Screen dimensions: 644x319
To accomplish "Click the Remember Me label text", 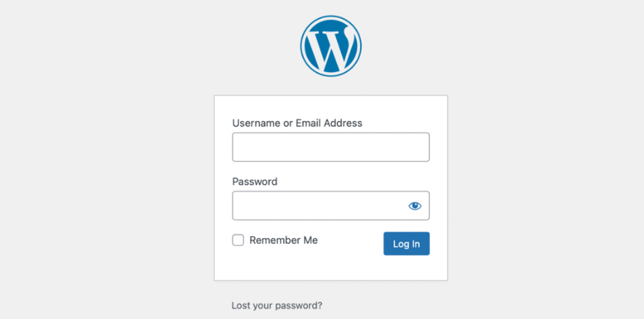I will [283, 240].
